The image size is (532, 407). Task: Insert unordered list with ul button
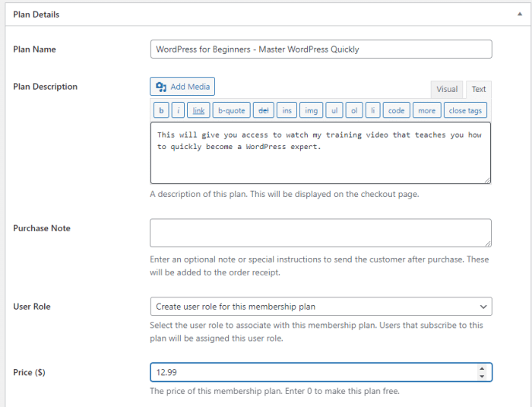[334, 110]
